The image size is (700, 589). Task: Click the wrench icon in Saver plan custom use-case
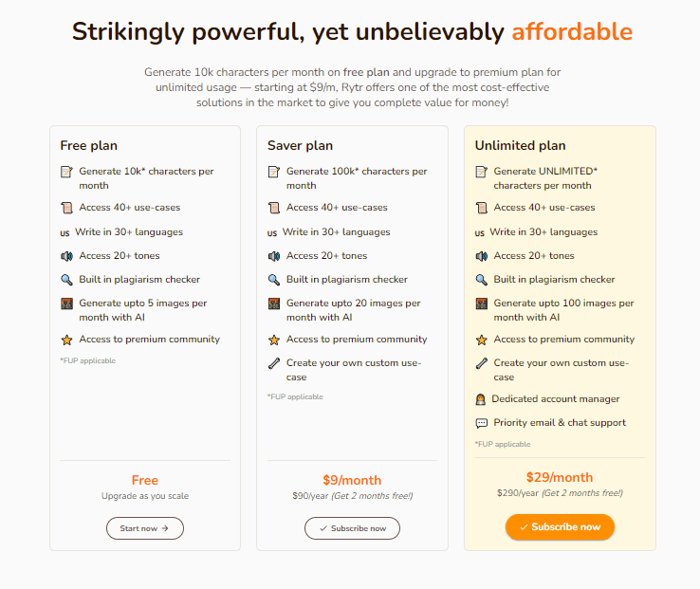click(x=274, y=363)
